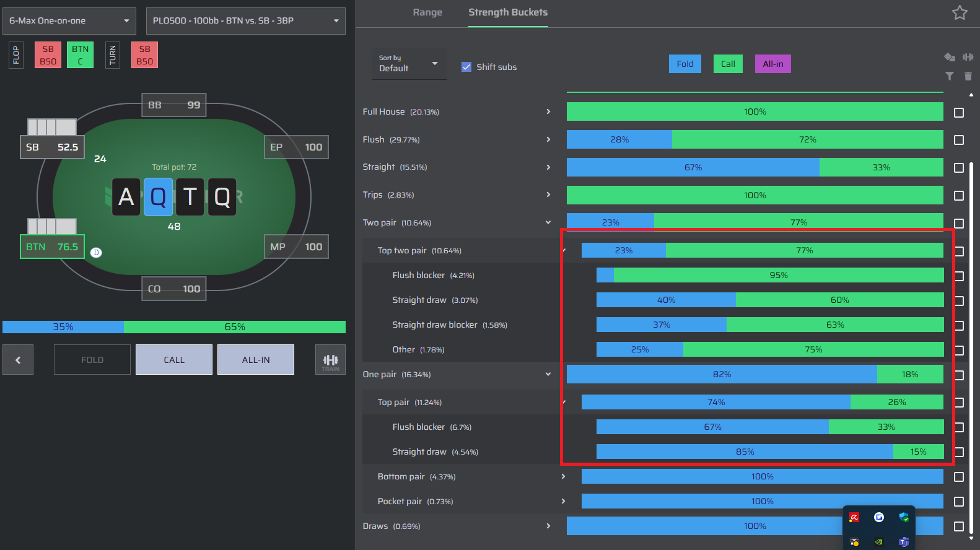Click the SB 52.5 seat box
This screenshot has width=980, height=550.
(x=52, y=147)
